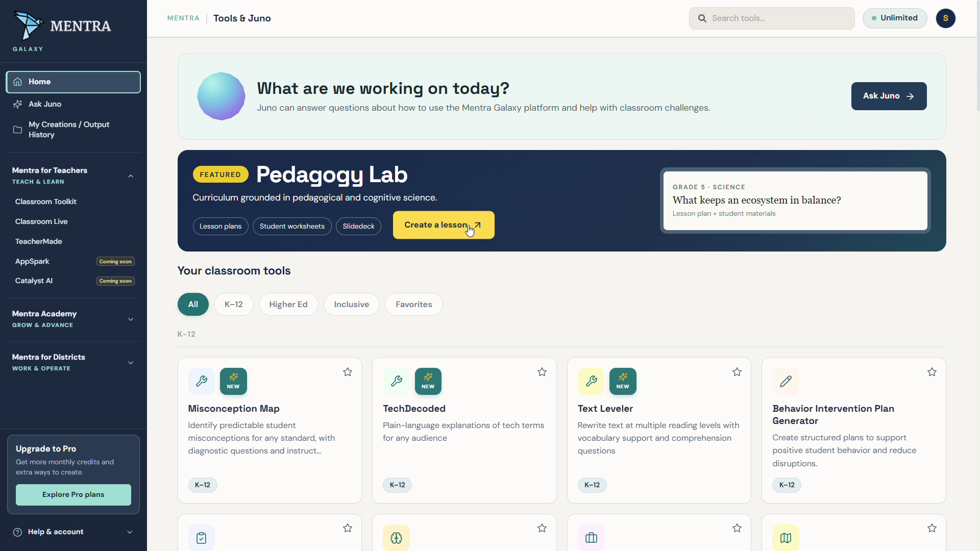Click the briefcase tool icon
Image resolution: width=980 pixels, height=551 pixels.
tap(591, 538)
